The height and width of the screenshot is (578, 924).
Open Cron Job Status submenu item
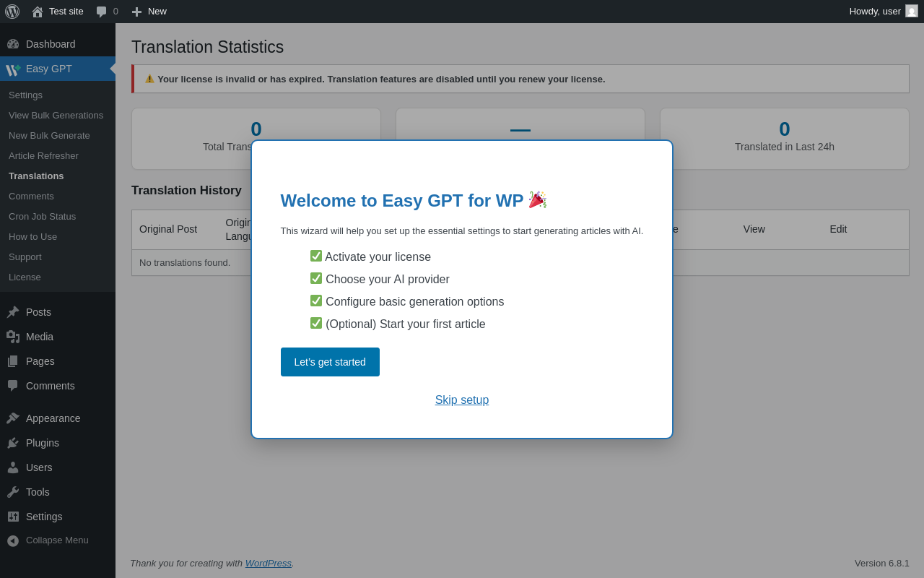point(42,216)
